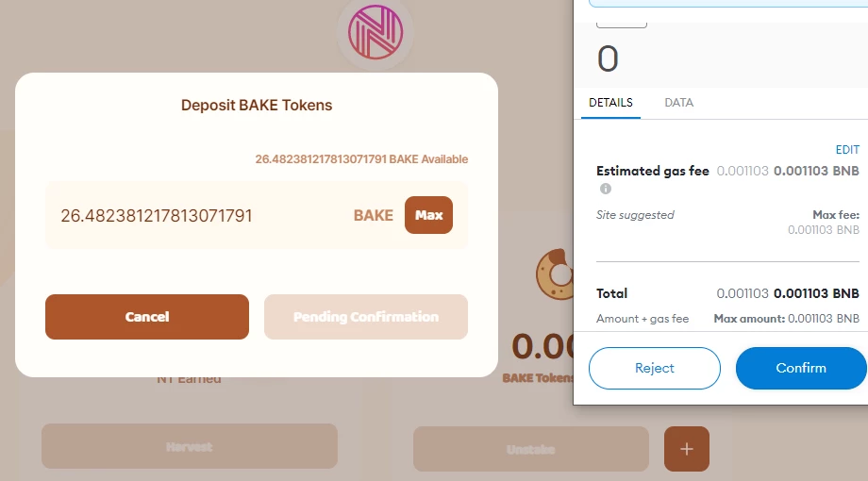868x481 pixels.
Task: Click the Max button
Action: 428,215
